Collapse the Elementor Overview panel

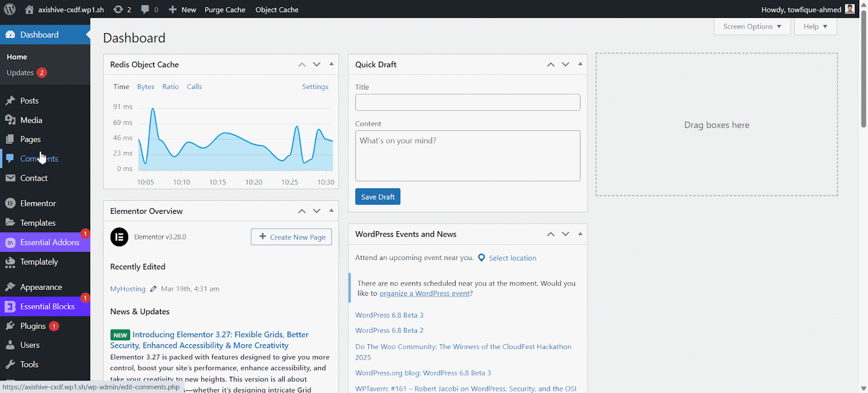(x=331, y=211)
